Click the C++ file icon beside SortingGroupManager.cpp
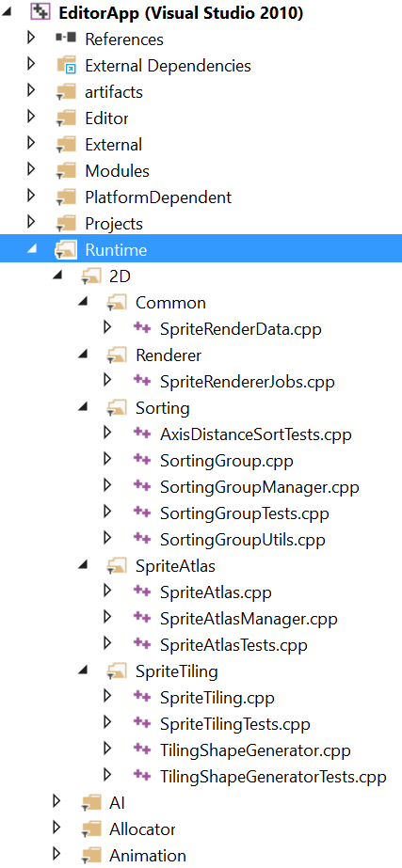Viewport: 402px width, 868px height. [x=142, y=485]
